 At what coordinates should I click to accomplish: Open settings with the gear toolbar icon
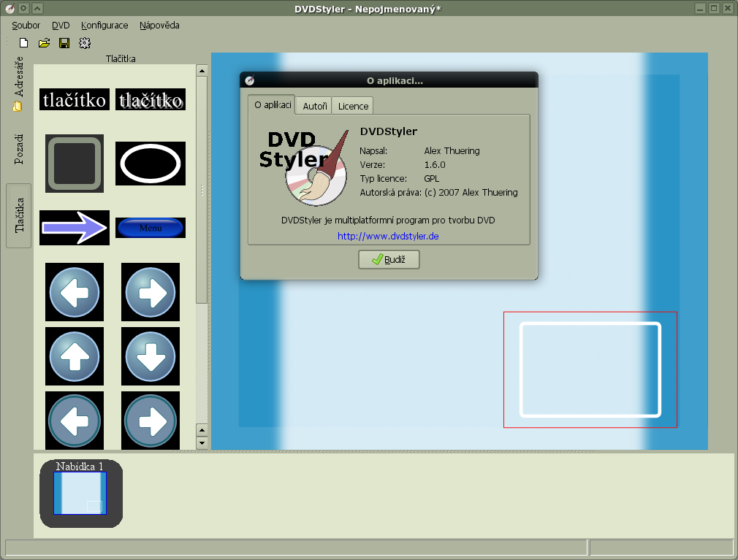pyautogui.click(x=85, y=43)
